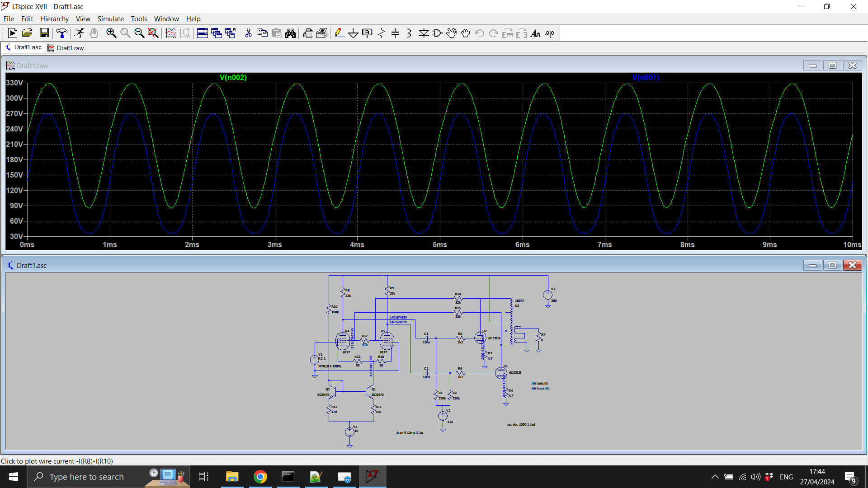The width and height of the screenshot is (868, 488).
Task: Open the View menu
Action: click(x=83, y=19)
